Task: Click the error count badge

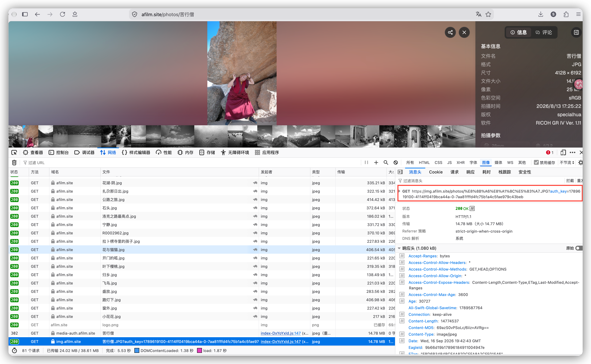Action: 549,152
